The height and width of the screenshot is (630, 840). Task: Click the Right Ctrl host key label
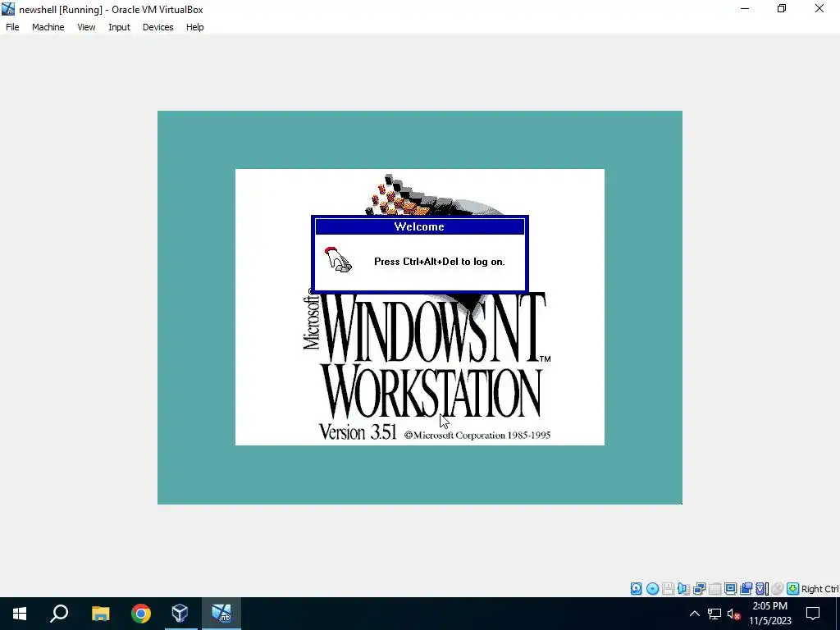[819, 589]
